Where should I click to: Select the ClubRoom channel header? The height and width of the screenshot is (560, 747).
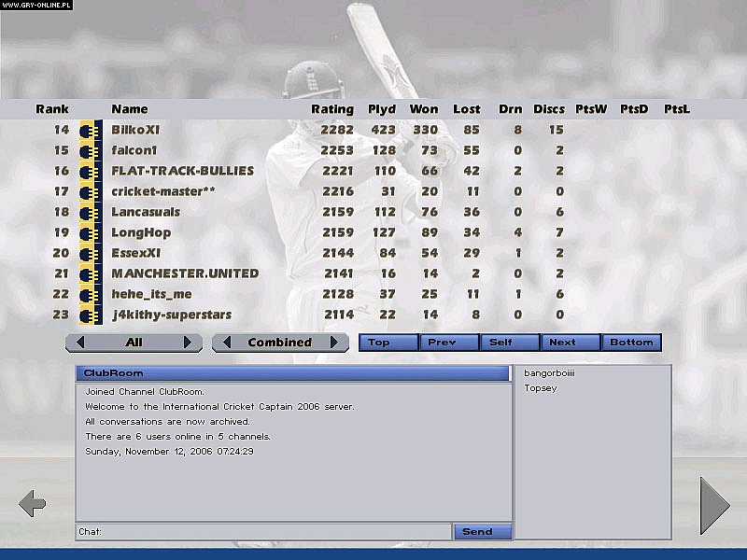tap(289, 373)
